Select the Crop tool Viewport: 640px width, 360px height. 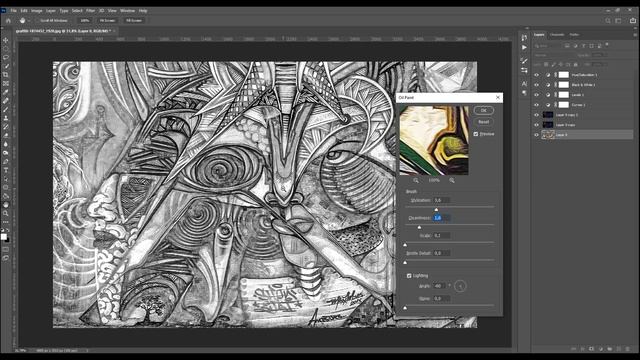(6, 75)
